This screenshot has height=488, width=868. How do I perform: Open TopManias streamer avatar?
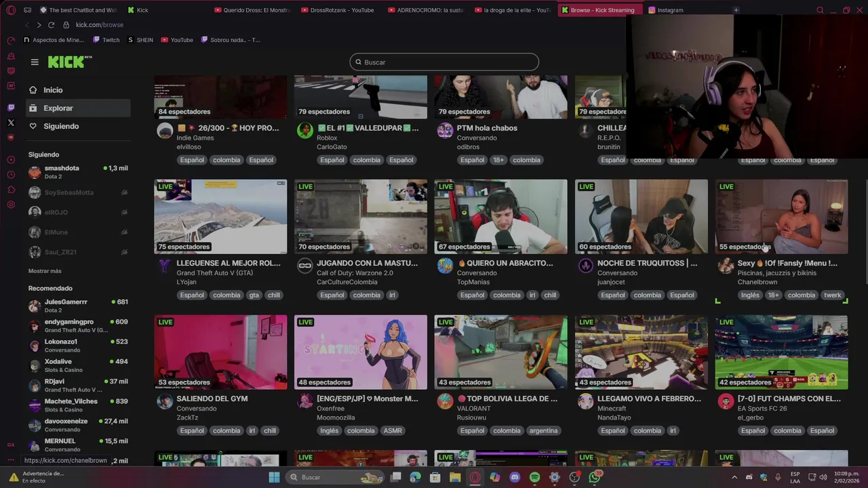[x=445, y=266]
